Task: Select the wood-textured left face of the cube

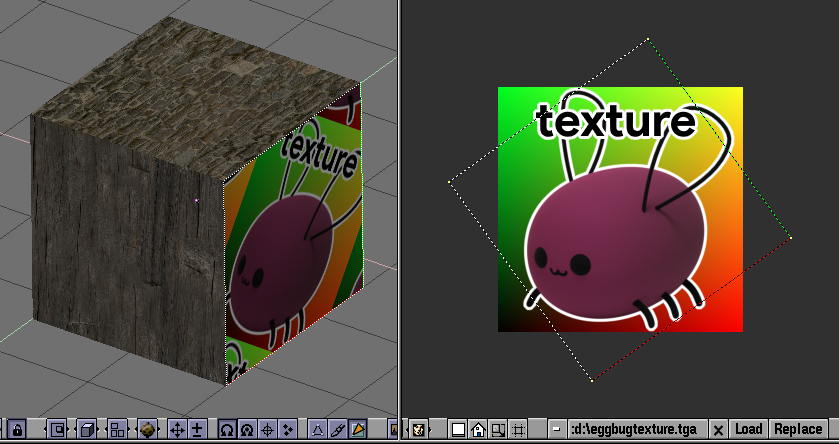Action: (x=128, y=249)
